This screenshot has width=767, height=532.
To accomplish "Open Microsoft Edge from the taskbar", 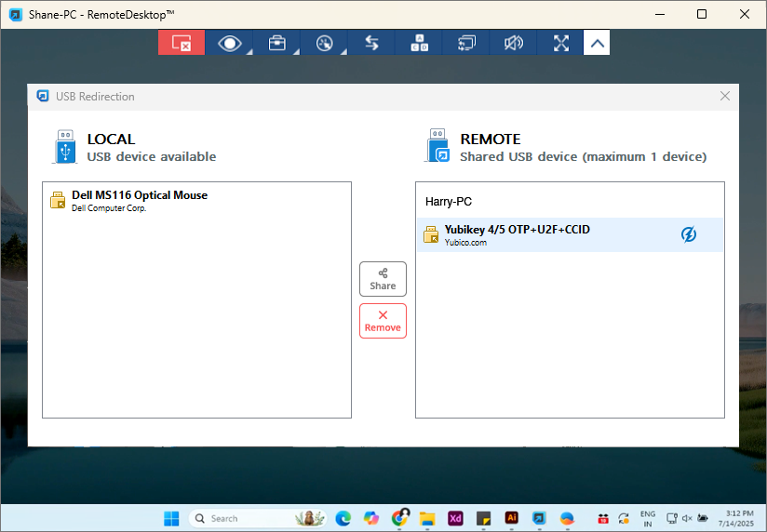I will (343, 518).
